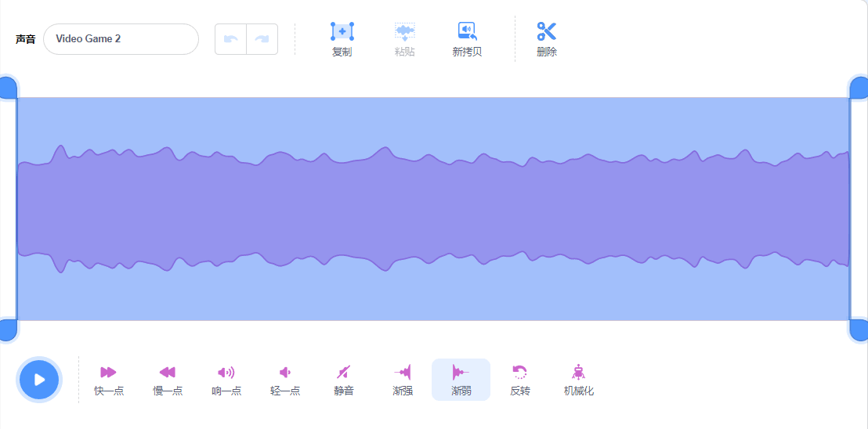
Task: Apply the 慢一点 (slower) effect
Action: [167, 372]
